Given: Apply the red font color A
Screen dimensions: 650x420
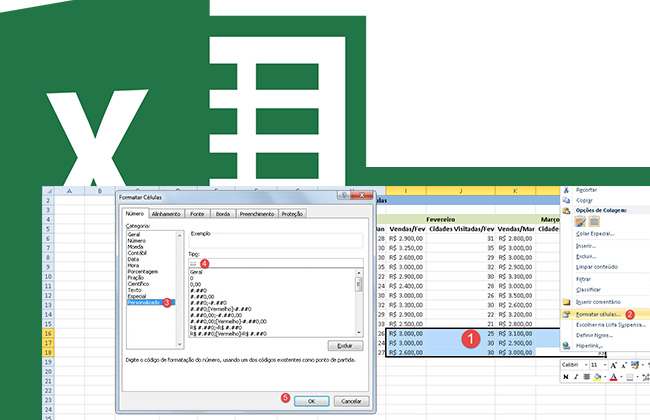Looking at the screenshot, I should tap(614, 377).
